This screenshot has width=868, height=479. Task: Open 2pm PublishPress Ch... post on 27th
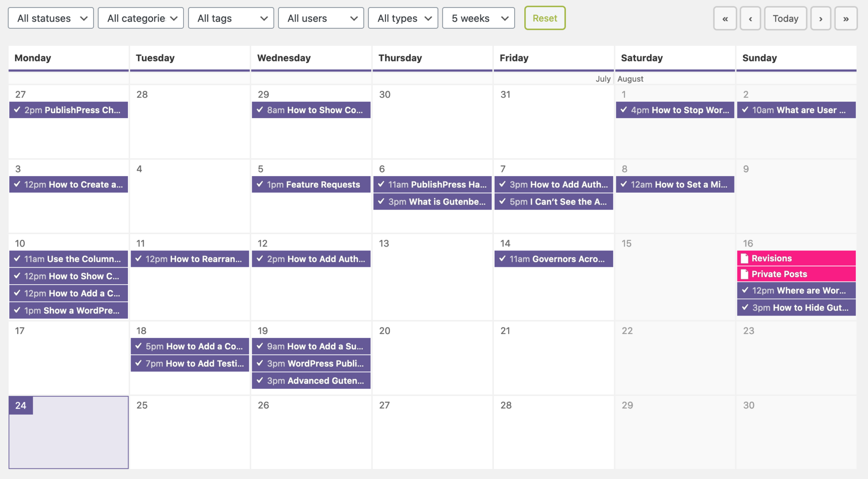point(69,110)
